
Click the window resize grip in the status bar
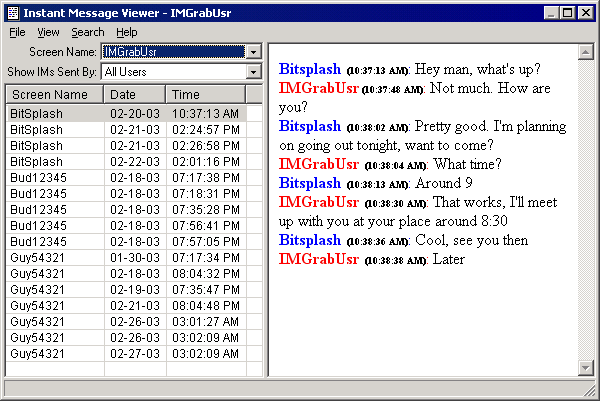click(x=590, y=391)
